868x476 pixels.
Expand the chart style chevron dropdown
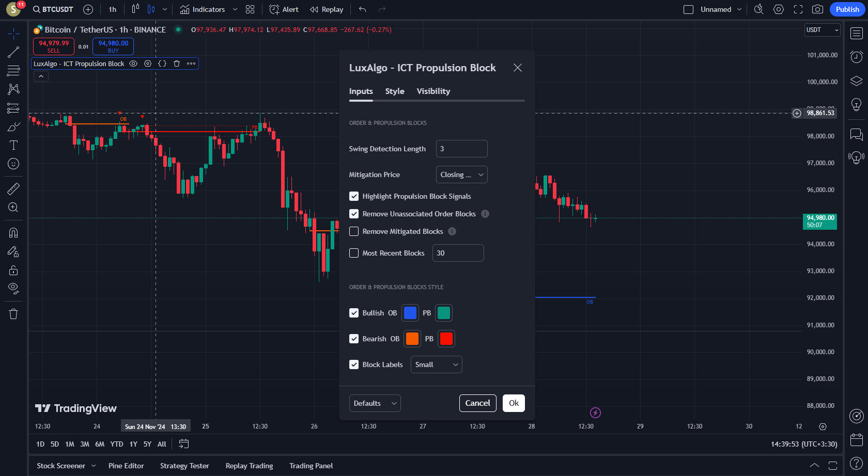pyautogui.click(x=165, y=9)
